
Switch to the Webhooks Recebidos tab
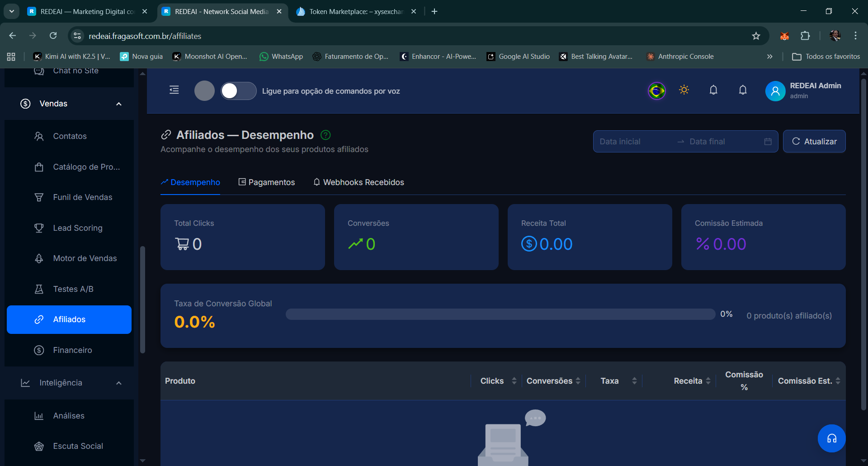point(359,182)
